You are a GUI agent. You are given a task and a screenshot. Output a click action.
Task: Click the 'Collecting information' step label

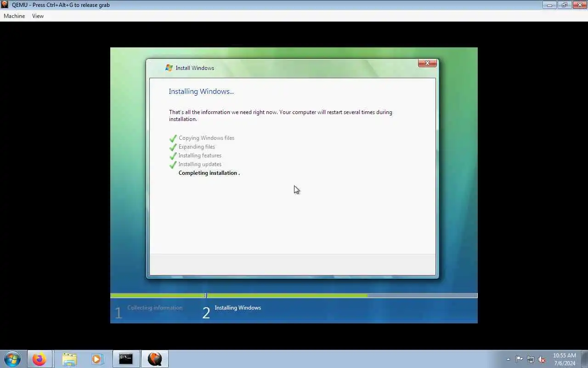coord(155,308)
